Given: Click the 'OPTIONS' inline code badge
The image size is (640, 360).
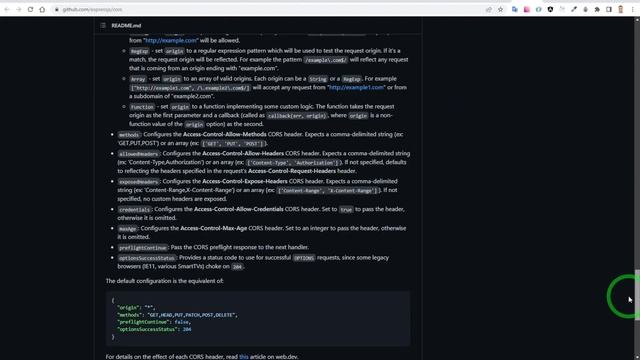Looking at the screenshot, I should coord(304,258).
